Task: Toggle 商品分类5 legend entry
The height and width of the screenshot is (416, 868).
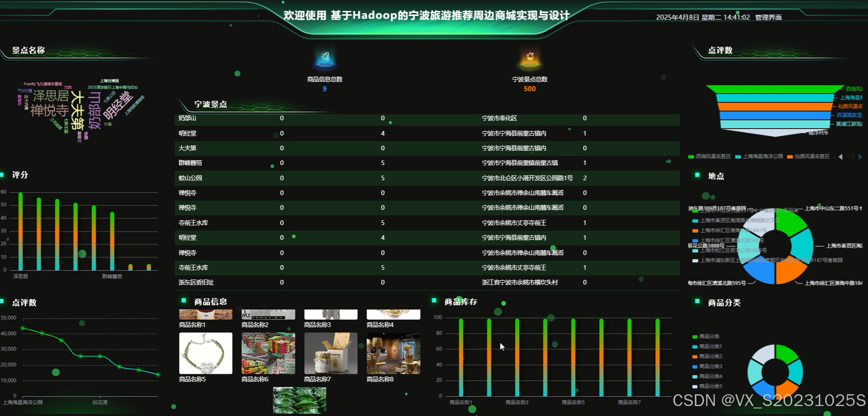Action: click(707, 386)
